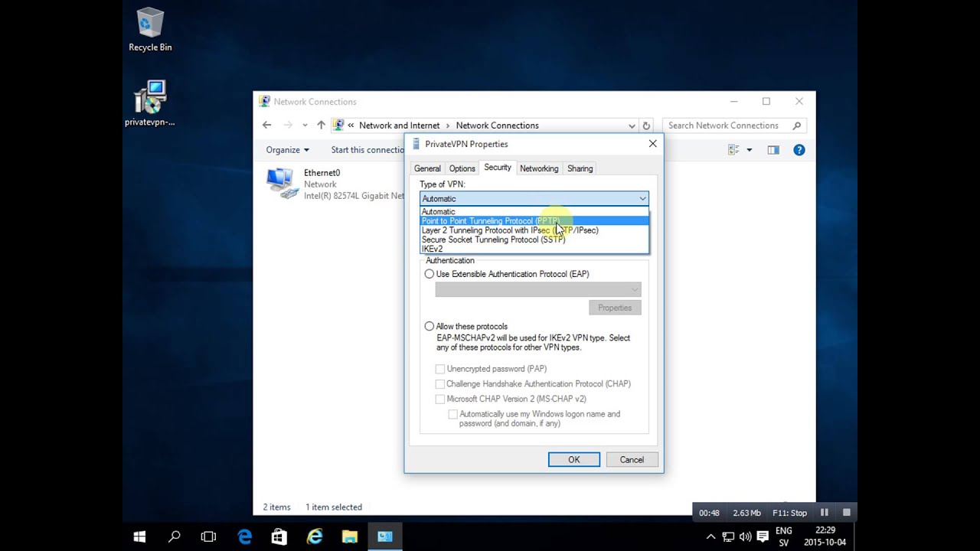
Task: Launch Internet Explorer from the taskbar
Action: pos(315,536)
